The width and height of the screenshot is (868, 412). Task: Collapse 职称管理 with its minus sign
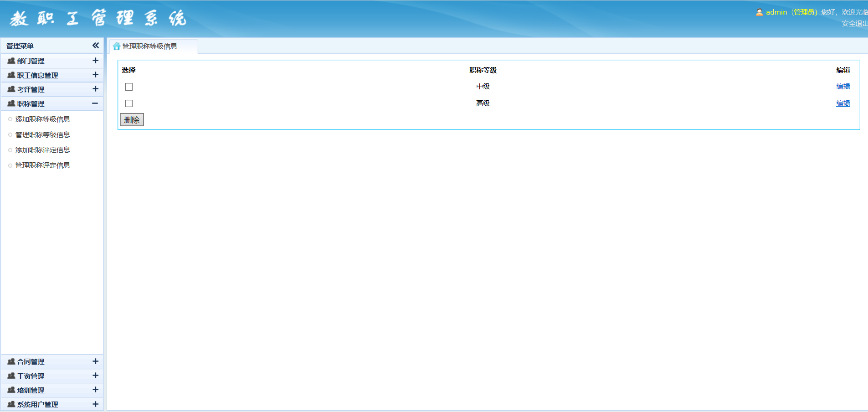point(95,103)
